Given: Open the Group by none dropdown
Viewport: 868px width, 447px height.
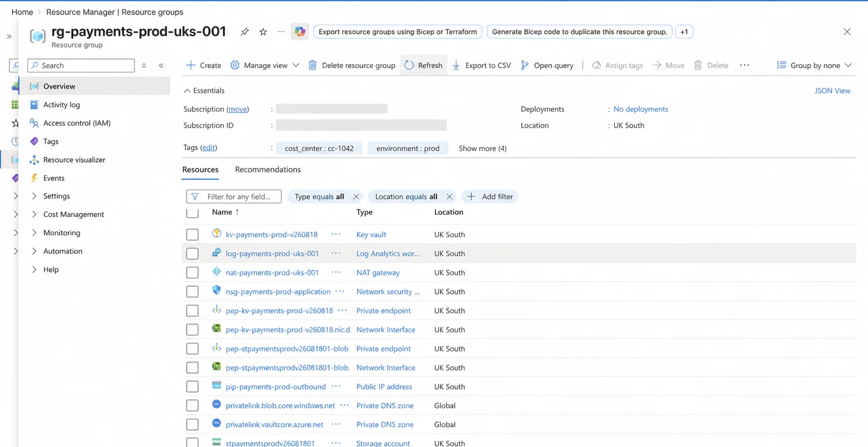Looking at the screenshot, I should [x=814, y=66].
